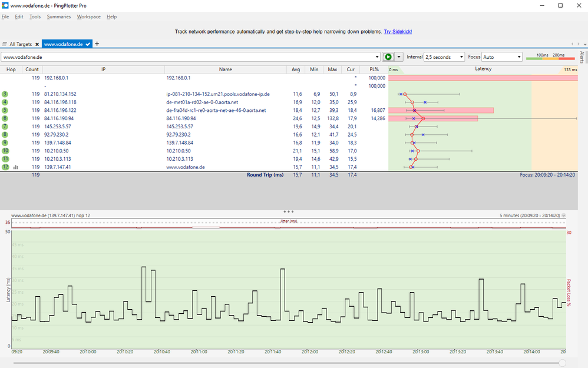The image size is (588, 368).
Task: Click the three-dot panel splitter handle
Action: (x=288, y=211)
